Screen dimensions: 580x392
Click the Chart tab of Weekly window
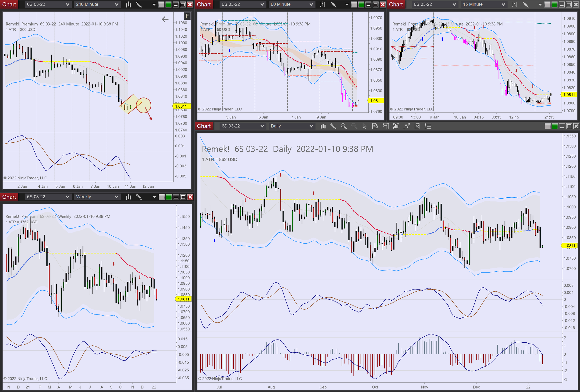(9, 197)
